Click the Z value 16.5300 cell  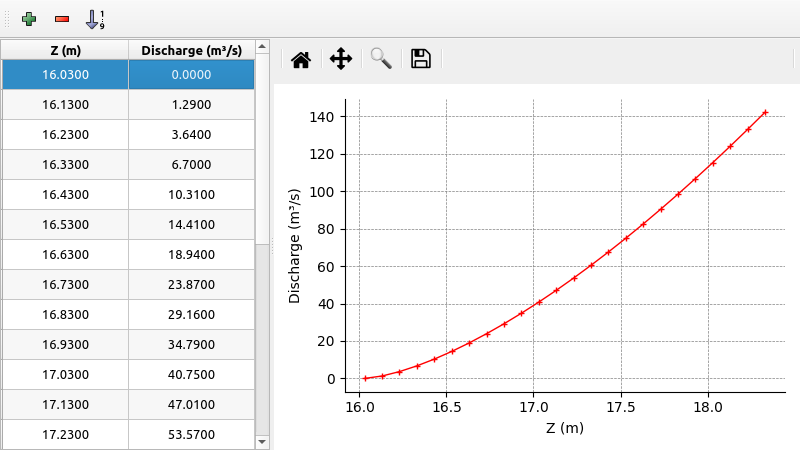(65, 225)
